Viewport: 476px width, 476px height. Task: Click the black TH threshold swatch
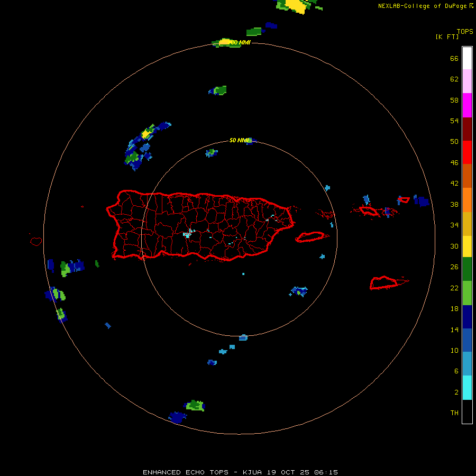click(467, 411)
